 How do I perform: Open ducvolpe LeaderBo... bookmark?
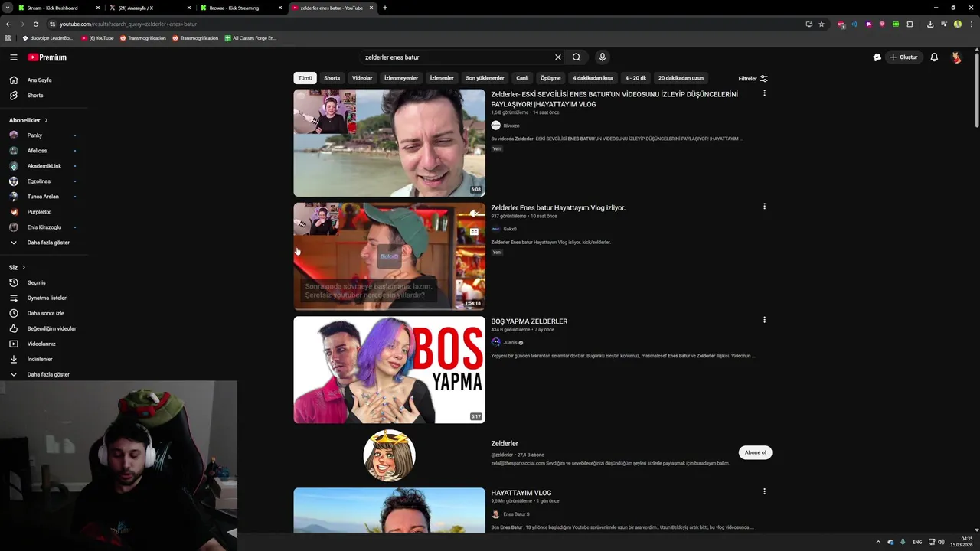[47, 38]
